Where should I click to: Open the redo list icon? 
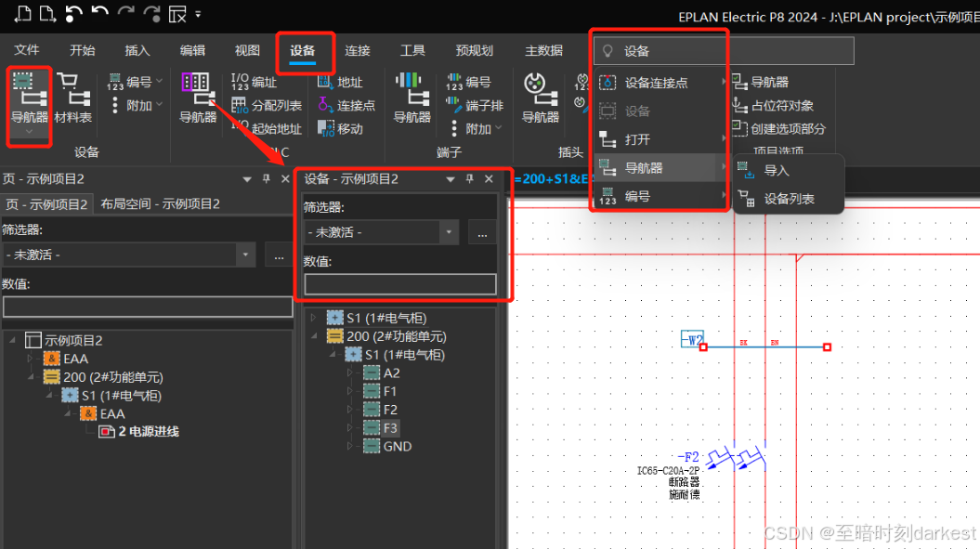coord(151,14)
